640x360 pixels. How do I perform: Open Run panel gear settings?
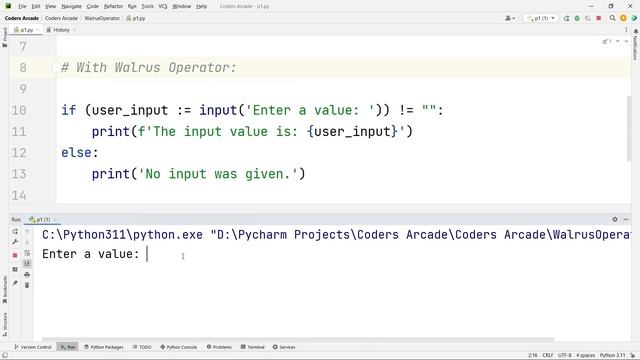point(615,220)
